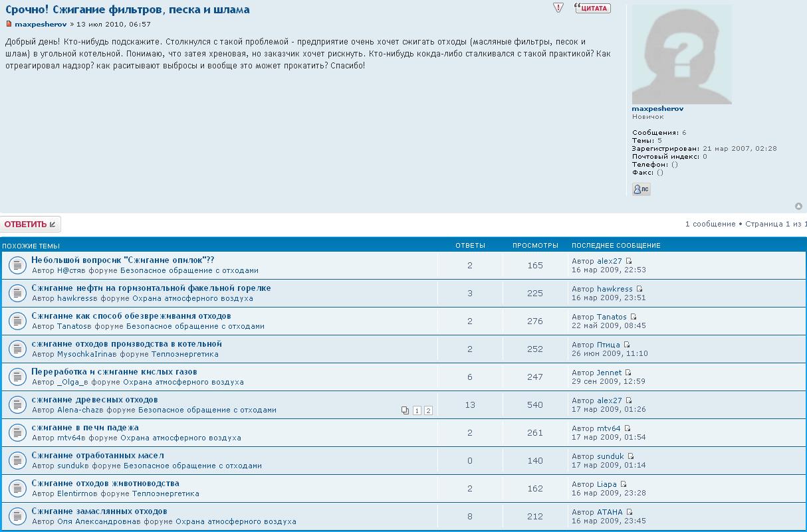Screen dimensions: 807x532
Task: Click the report post warning icon
Action: (558, 8)
